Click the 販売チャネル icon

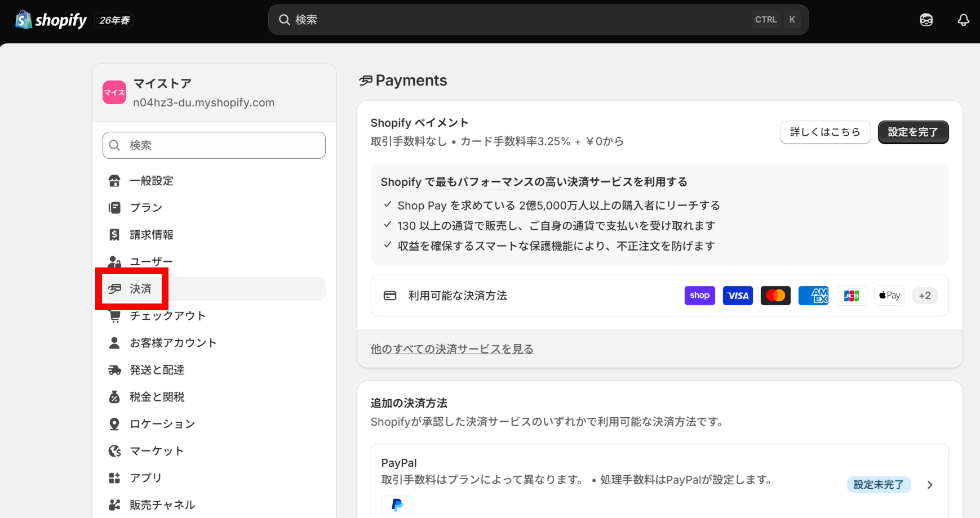pyautogui.click(x=114, y=505)
